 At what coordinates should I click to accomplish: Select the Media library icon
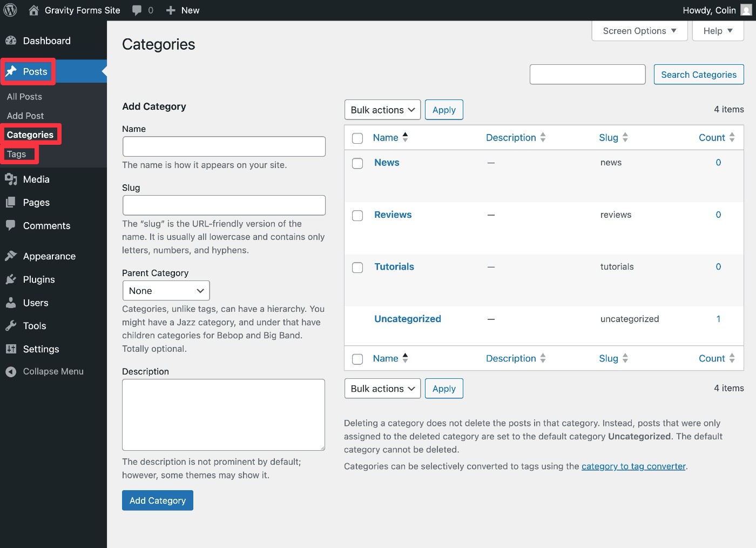click(x=11, y=179)
